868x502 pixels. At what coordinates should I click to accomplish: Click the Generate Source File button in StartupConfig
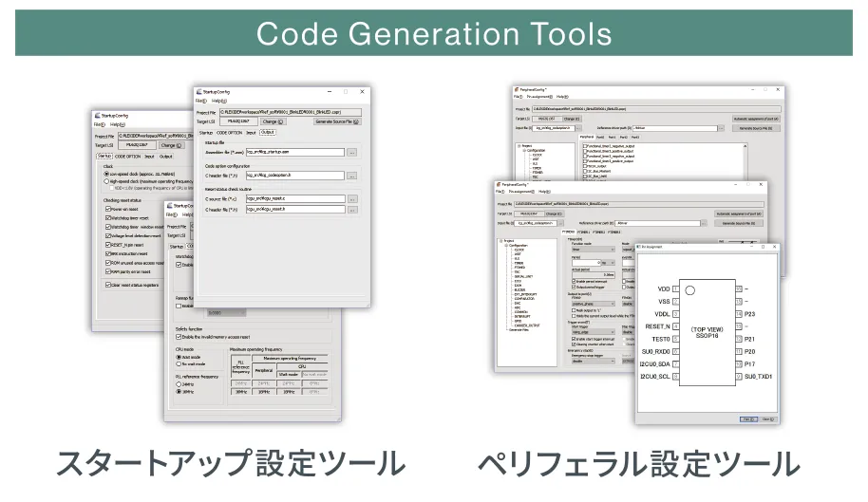pos(336,121)
